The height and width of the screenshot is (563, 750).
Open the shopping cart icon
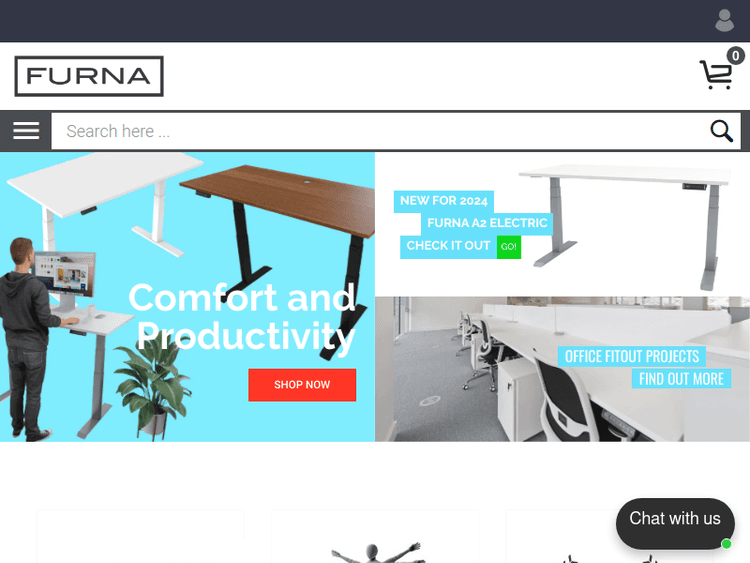716,74
